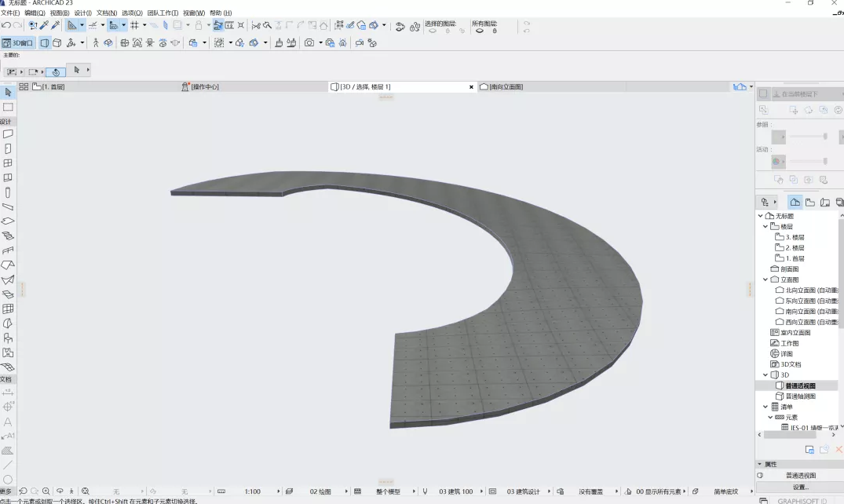Select the Shell tool in toolbox
Image resolution: width=844 pixels, height=504 pixels.
[x=8, y=279]
